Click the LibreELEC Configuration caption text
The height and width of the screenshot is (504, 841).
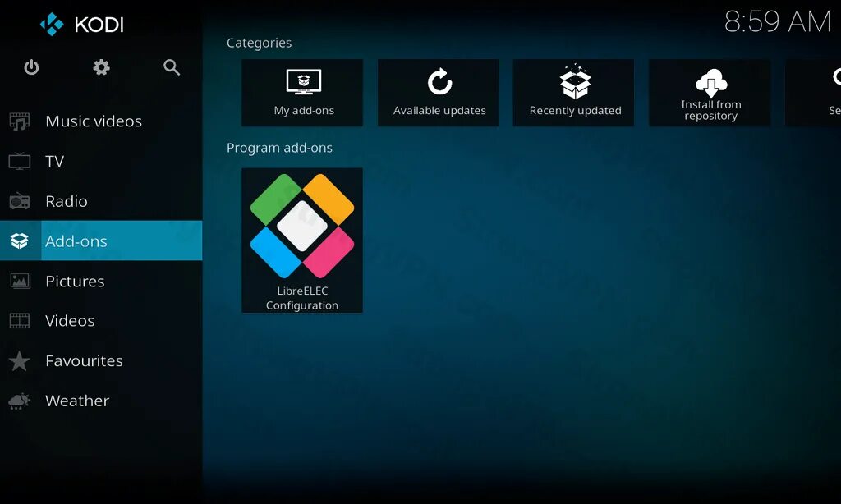(x=302, y=298)
